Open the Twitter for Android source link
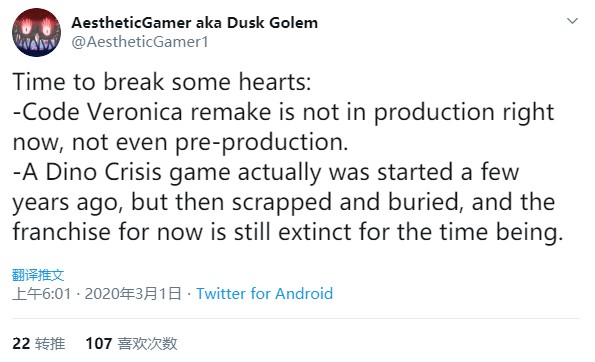595x362 pixels. pyautogui.click(x=264, y=294)
